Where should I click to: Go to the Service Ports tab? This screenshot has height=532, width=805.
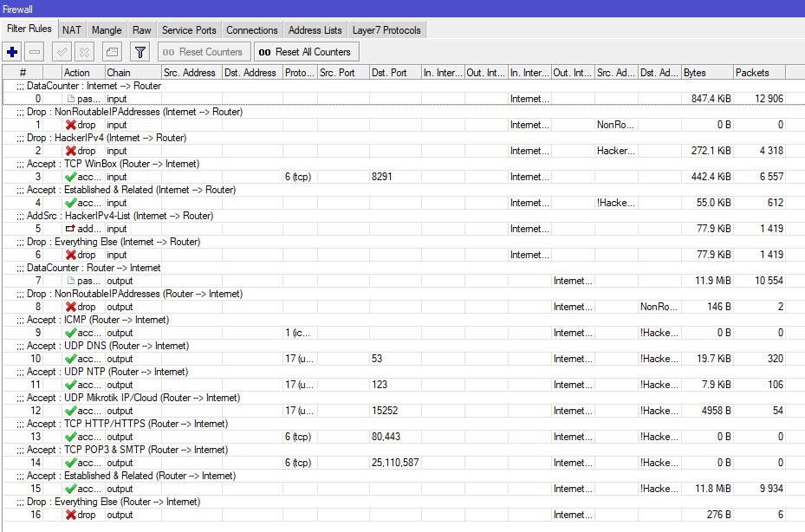tap(189, 30)
